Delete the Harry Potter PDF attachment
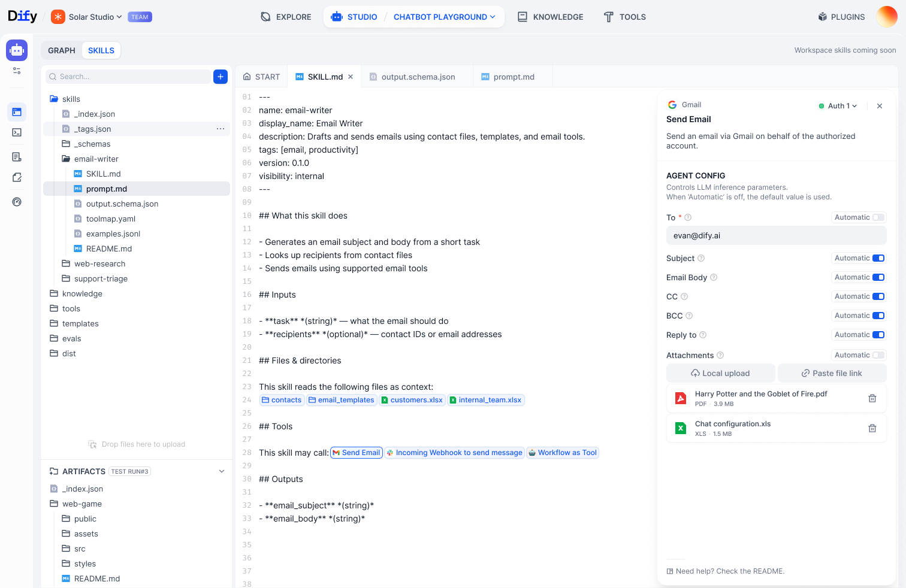 (872, 398)
